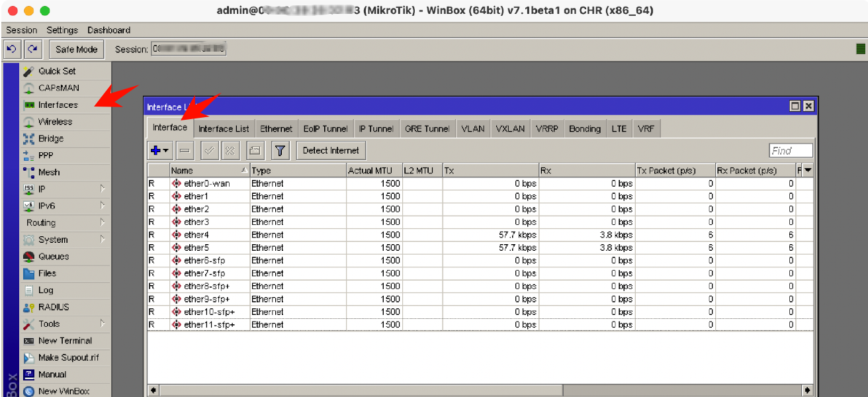868x397 pixels.
Task: Switch to the GRE Tunnel tab
Action: [x=427, y=129]
